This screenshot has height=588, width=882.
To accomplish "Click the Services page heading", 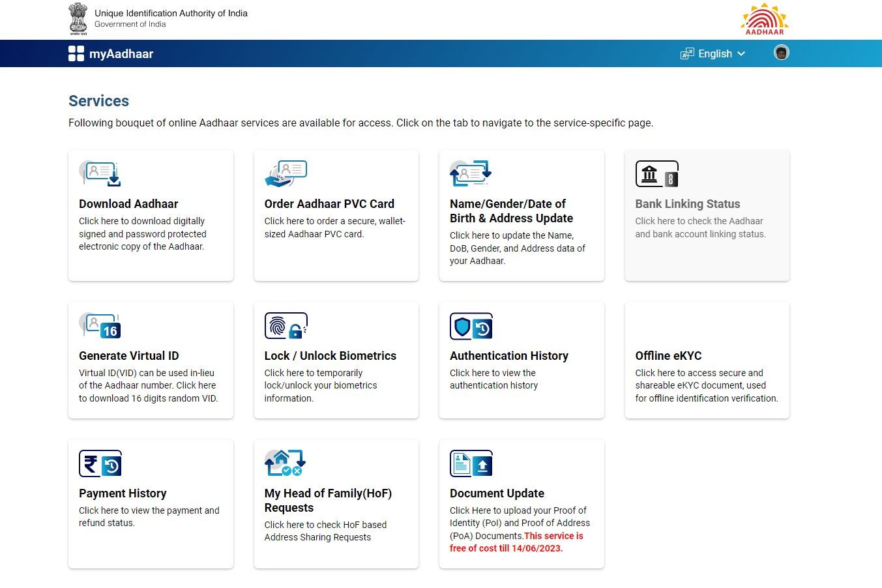I will pyautogui.click(x=99, y=101).
